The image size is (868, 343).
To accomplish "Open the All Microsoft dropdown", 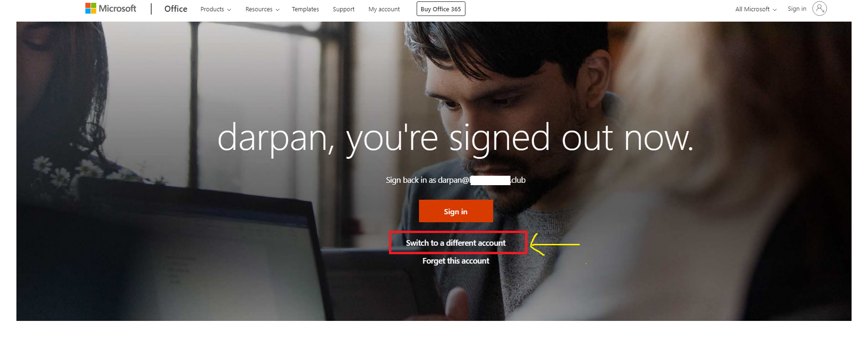I will pos(756,9).
